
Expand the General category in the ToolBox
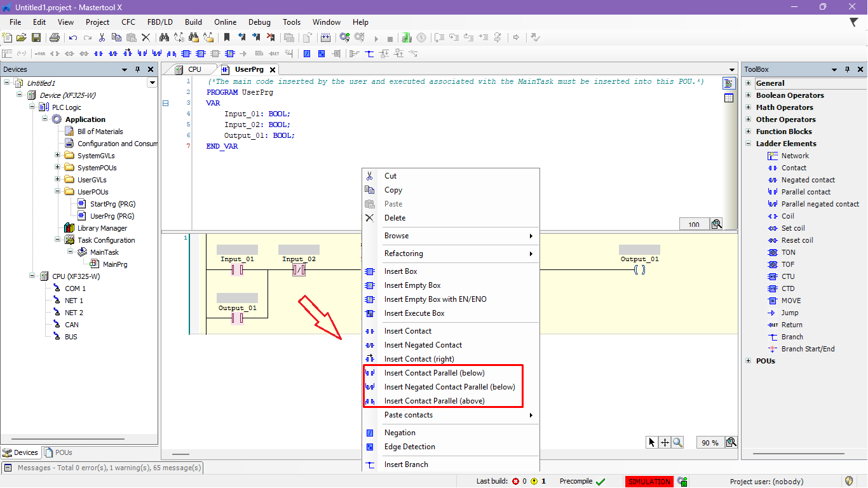click(x=749, y=83)
